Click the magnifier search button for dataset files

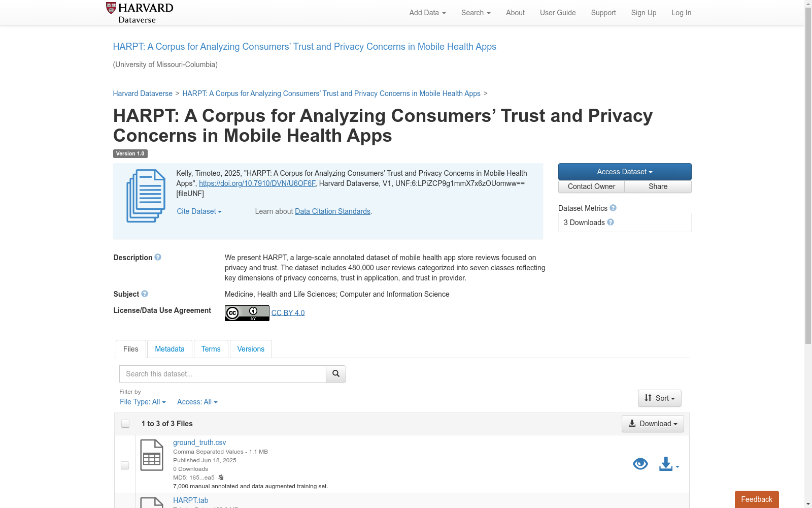[336, 374]
